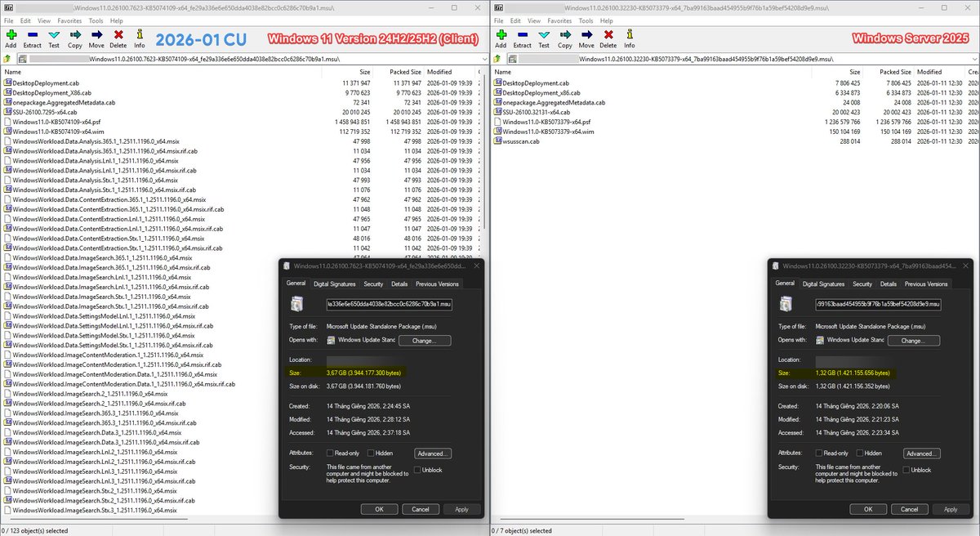Click Apply in right Properties dialog
This screenshot has height=536, width=980.
coord(951,509)
